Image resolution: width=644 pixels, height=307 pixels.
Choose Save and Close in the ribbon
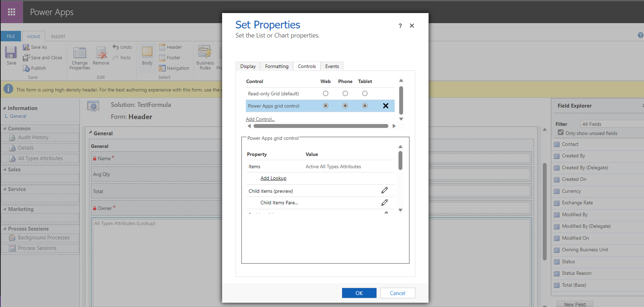(43, 57)
